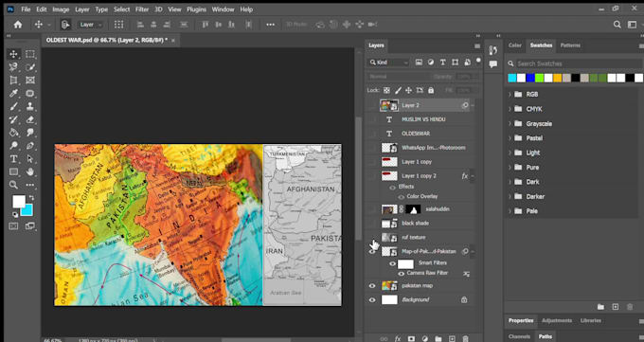Swap foreground and background colors
This screenshot has height=342, width=644.
tap(31, 198)
